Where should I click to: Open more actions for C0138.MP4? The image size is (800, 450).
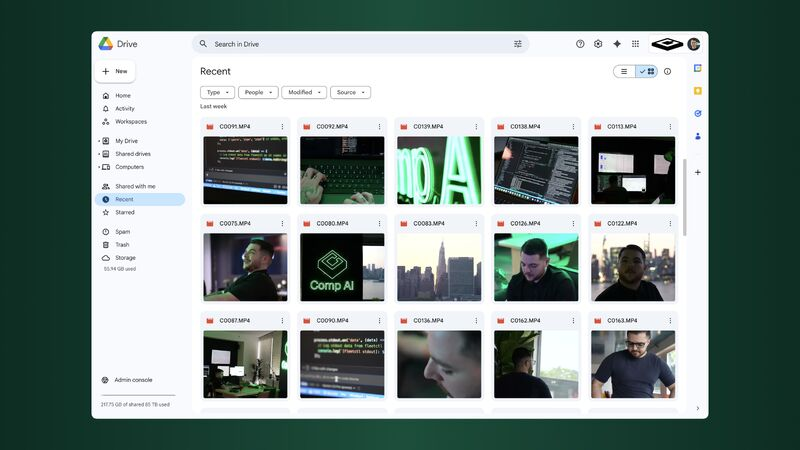pyautogui.click(x=573, y=127)
